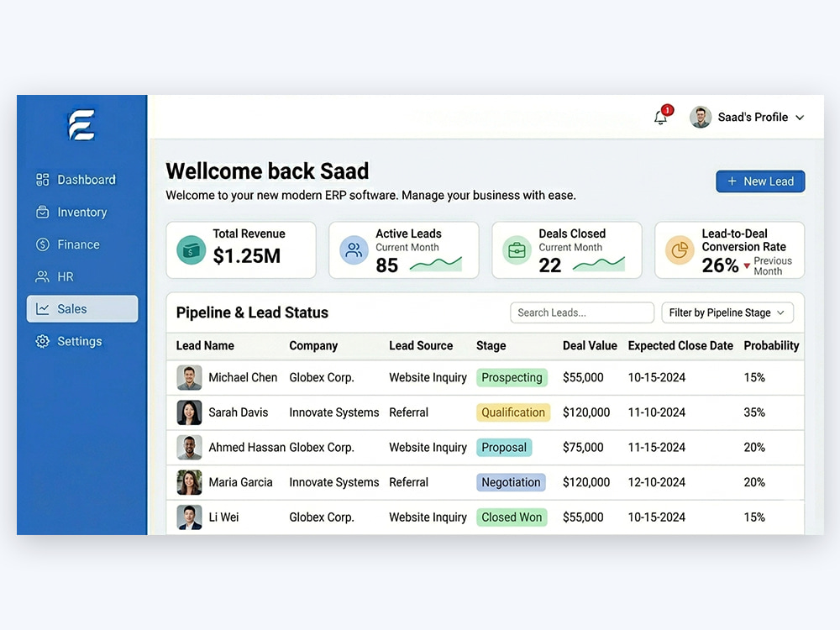Click the red down-arrow beside 26%
The width and height of the screenshot is (840, 630).
coord(747,265)
